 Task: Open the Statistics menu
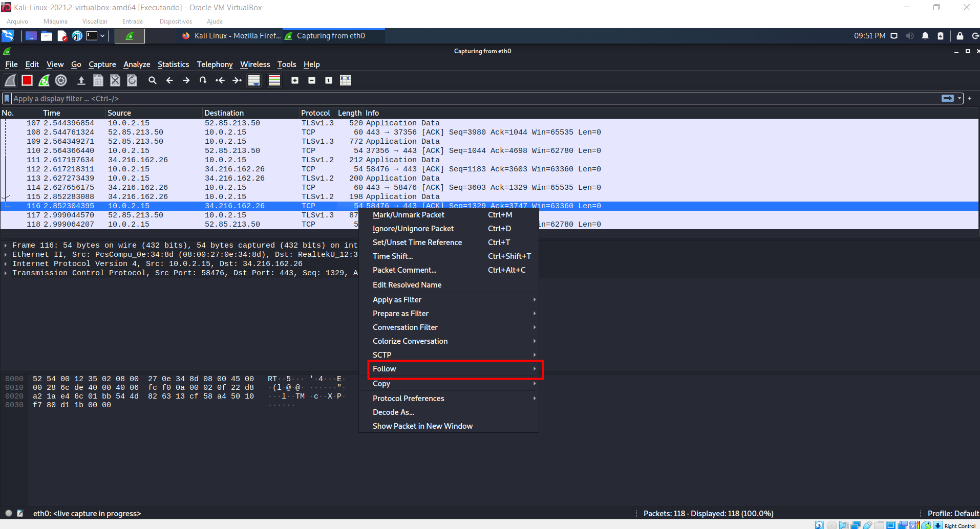[x=173, y=64]
